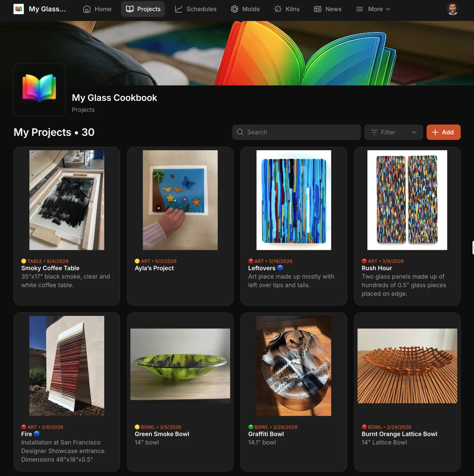Expand the More menu

(x=373, y=9)
